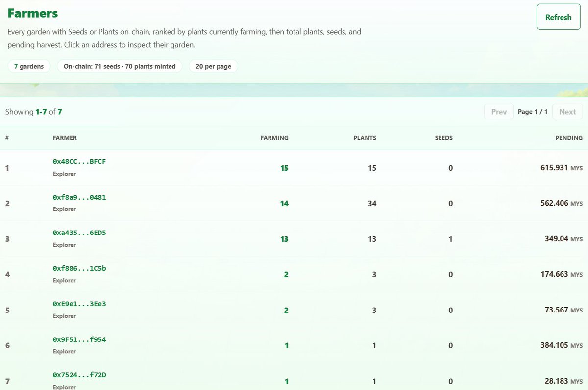
Task: Open Explorer link under 0xf886...1C5b
Action: click(x=64, y=280)
